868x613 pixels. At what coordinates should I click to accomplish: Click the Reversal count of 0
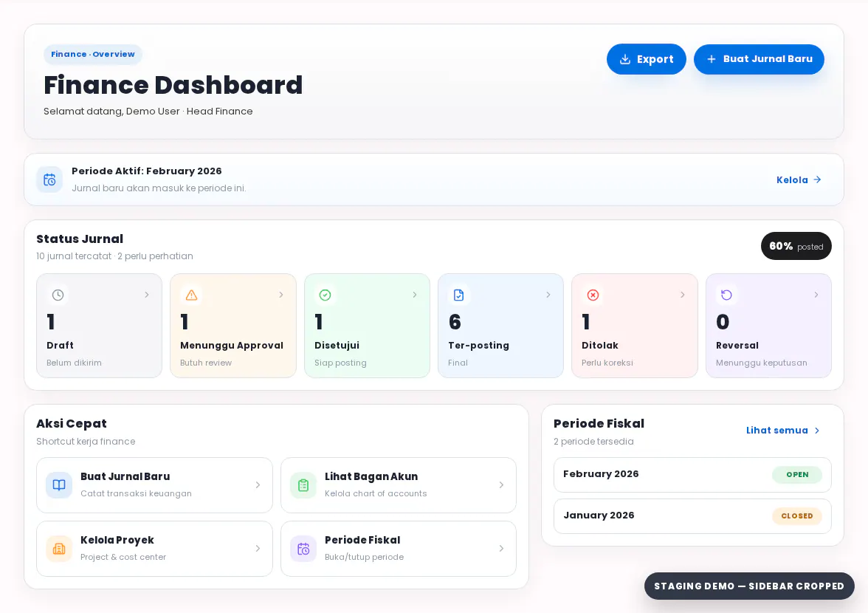723,322
